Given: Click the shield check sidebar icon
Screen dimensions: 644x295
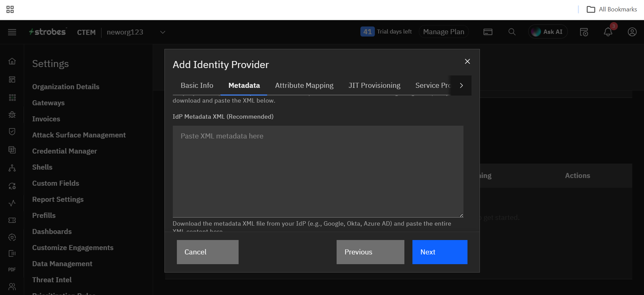Looking at the screenshot, I should (x=12, y=132).
